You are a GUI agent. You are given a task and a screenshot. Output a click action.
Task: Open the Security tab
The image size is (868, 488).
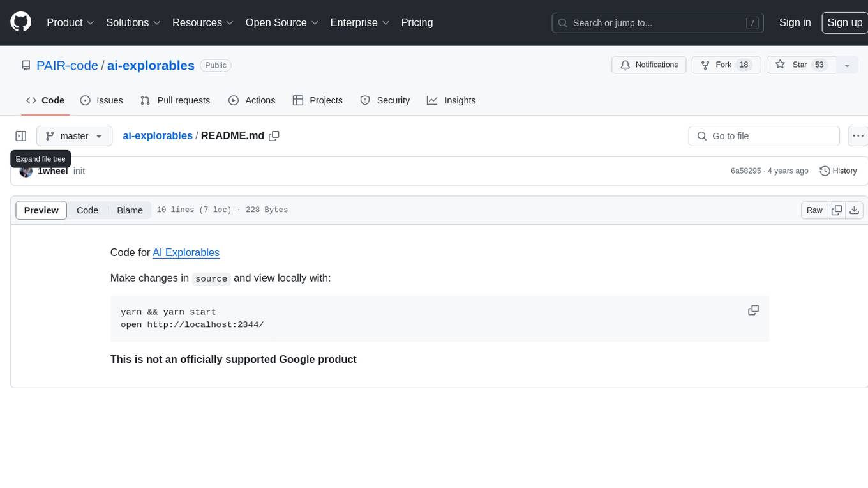coord(385,100)
